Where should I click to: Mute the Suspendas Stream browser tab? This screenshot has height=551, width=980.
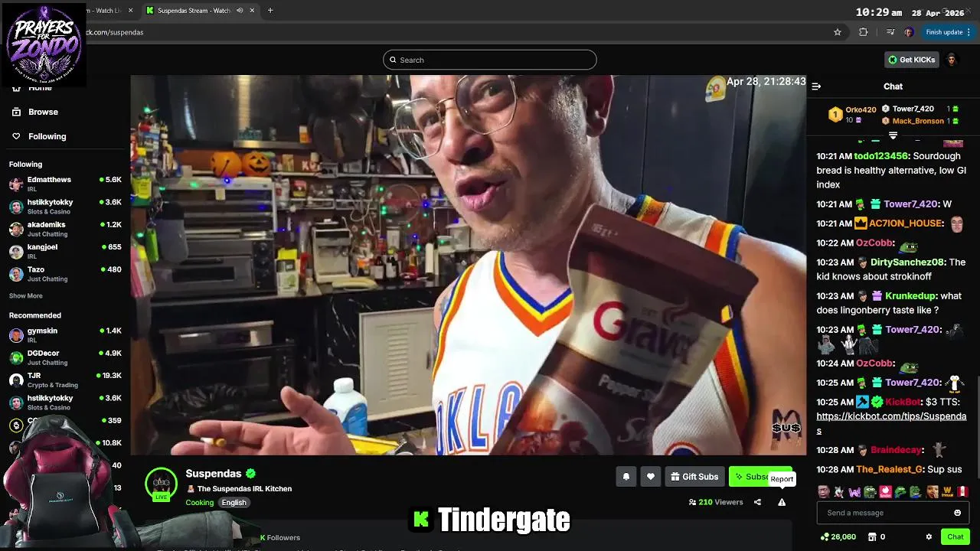point(240,11)
